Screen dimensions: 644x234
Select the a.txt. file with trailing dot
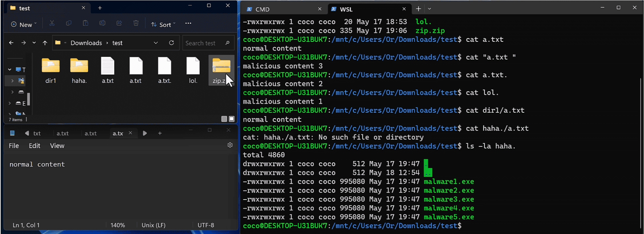165,71
